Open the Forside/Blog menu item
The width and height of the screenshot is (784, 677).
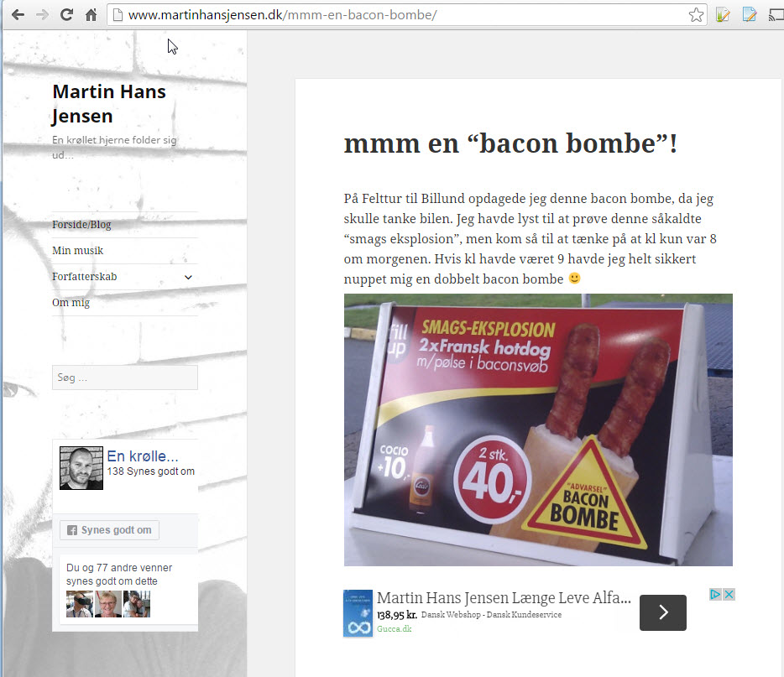coord(81,225)
